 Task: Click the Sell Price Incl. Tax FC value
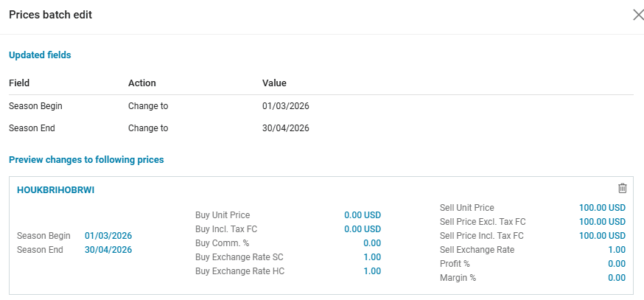click(x=601, y=236)
